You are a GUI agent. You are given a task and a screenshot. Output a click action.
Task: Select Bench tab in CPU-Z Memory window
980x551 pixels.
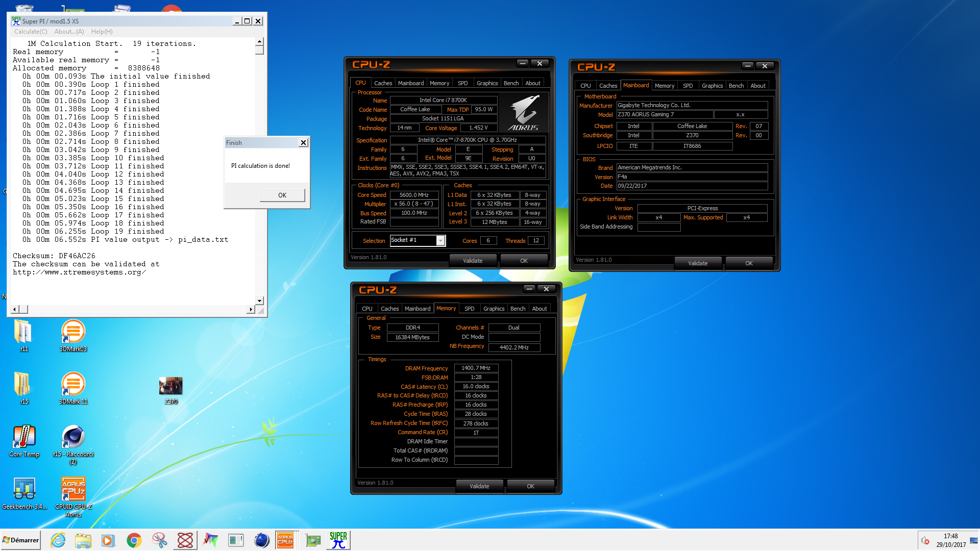click(x=518, y=309)
